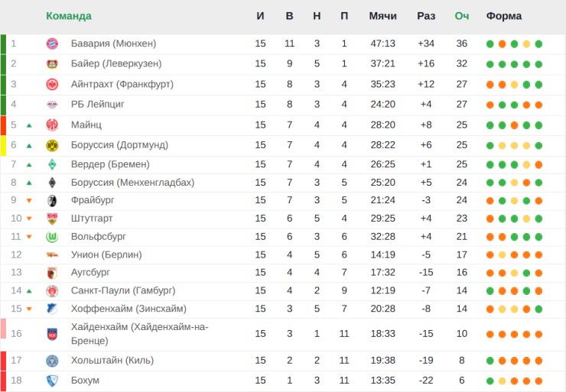Click the Bayern Munich club logo

coord(52,44)
